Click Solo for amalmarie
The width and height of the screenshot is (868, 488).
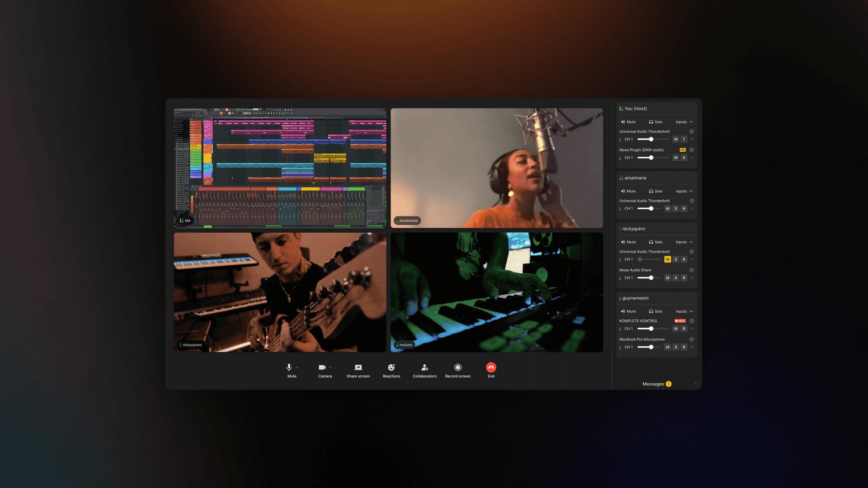656,191
